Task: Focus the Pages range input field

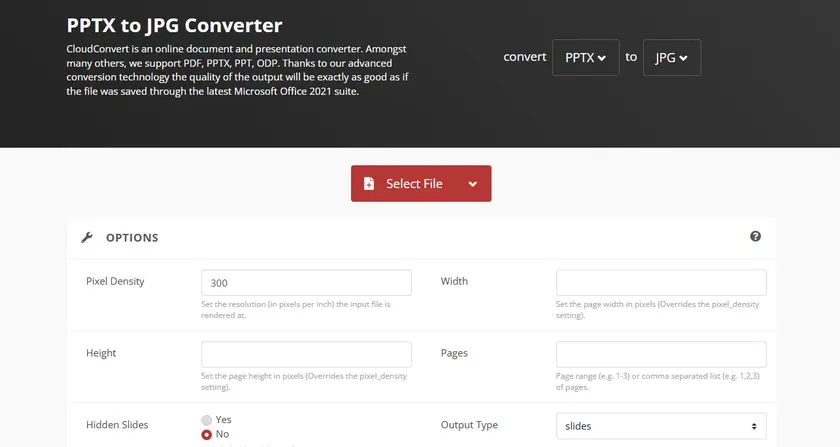Action: tap(660, 354)
